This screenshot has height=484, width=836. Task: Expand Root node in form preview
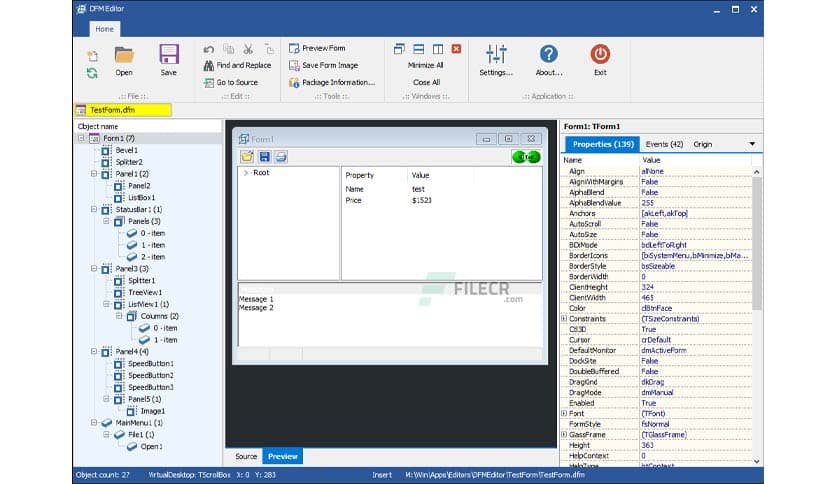tap(246, 173)
